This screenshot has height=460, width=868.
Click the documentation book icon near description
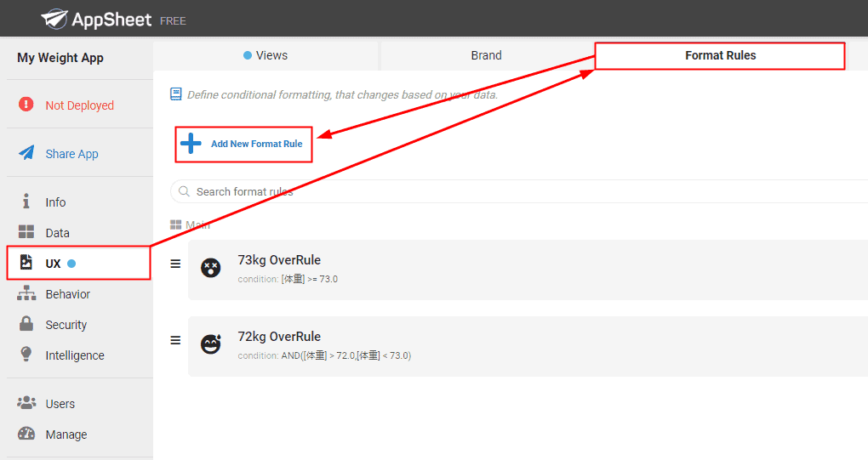[175, 94]
